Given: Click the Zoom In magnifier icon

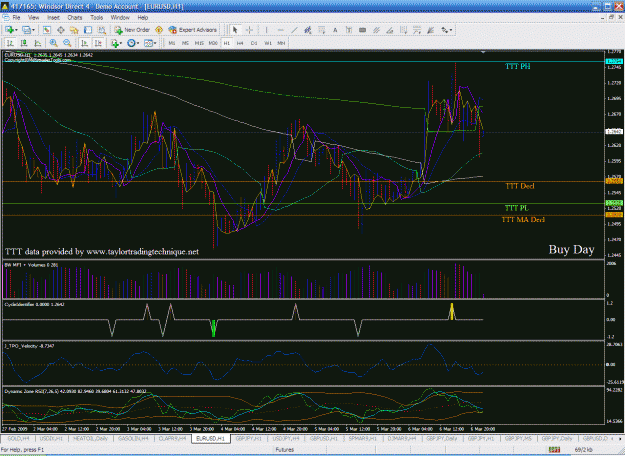Looking at the screenshot, I should (x=53, y=43).
